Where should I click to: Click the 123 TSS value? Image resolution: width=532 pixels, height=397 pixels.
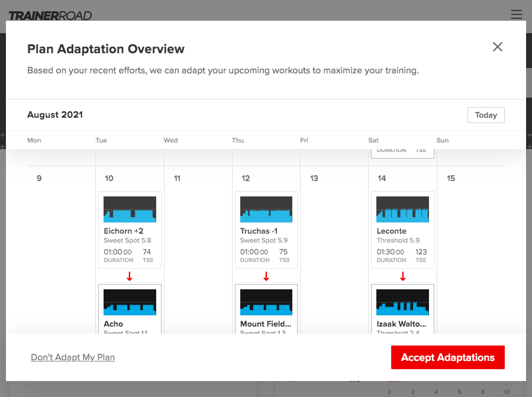pos(421,252)
